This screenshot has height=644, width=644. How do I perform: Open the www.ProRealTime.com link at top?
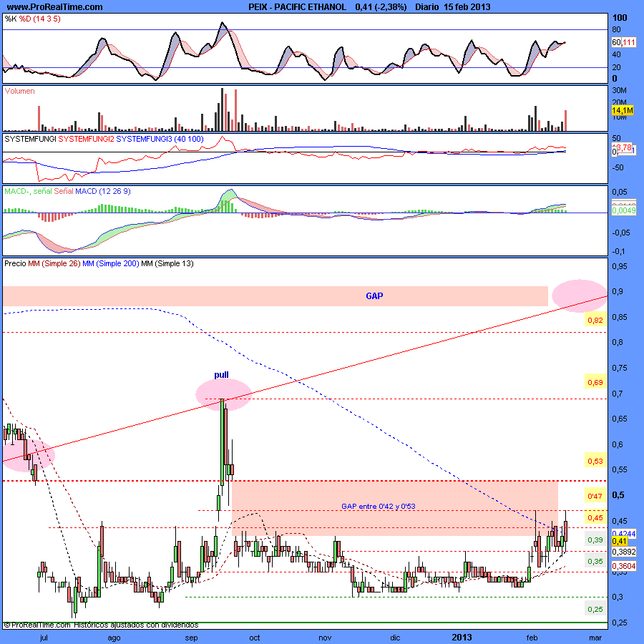[x=54, y=6]
